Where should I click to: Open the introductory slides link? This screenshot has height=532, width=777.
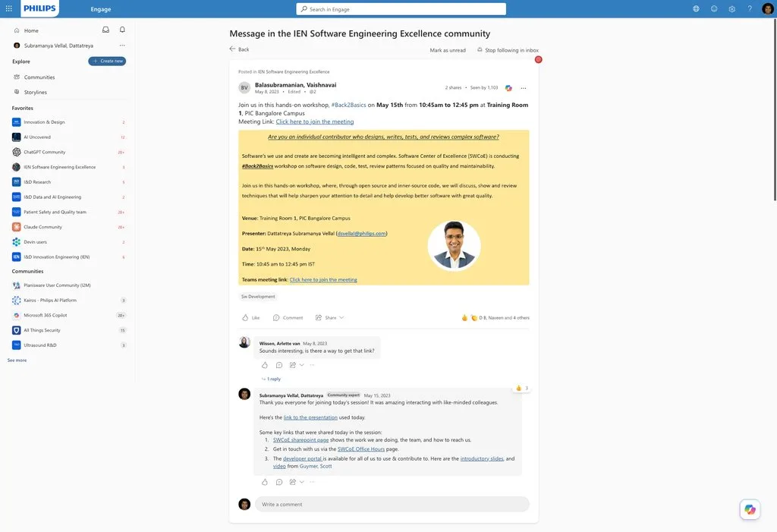482,458
